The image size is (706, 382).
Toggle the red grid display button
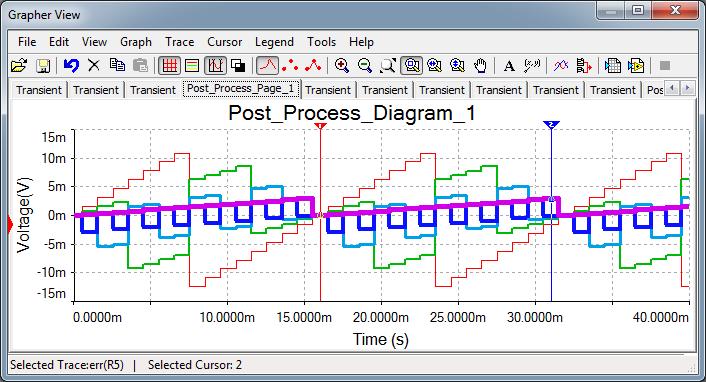tap(169, 66)
